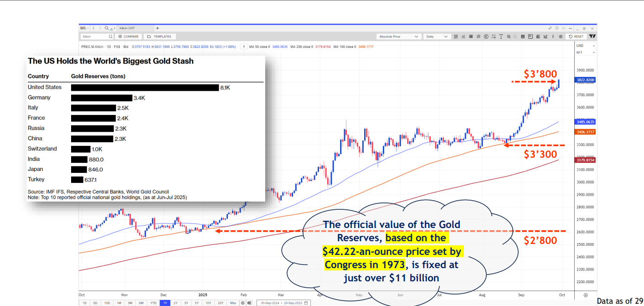Viewport: 644px width, 306px height.
Task: Add a new tab with plus
Action: click(157, 28)
